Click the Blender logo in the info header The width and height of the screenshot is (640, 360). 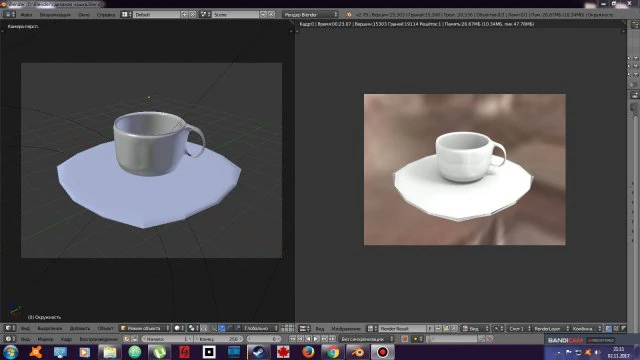[349, 14]
